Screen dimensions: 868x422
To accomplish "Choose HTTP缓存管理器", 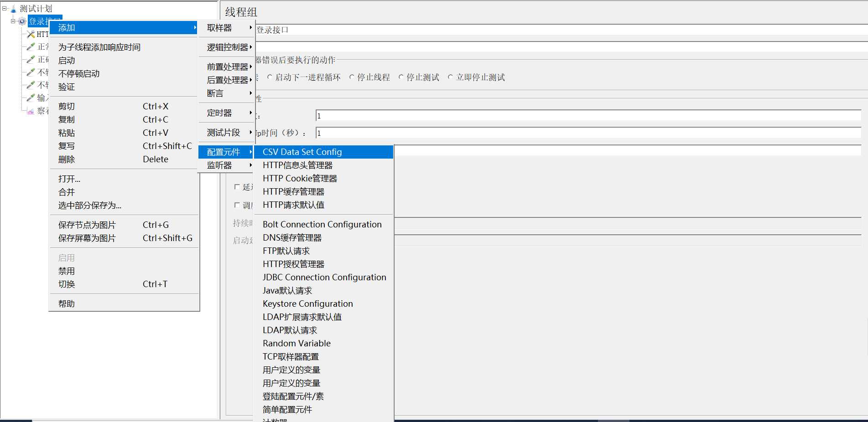I will click(x=323, y=191).
